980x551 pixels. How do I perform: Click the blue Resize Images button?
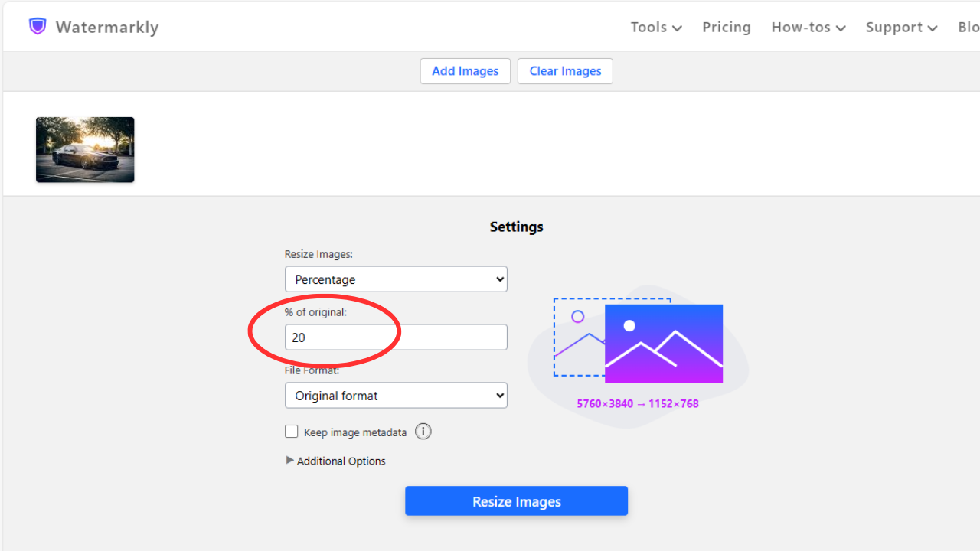(516, 501)
